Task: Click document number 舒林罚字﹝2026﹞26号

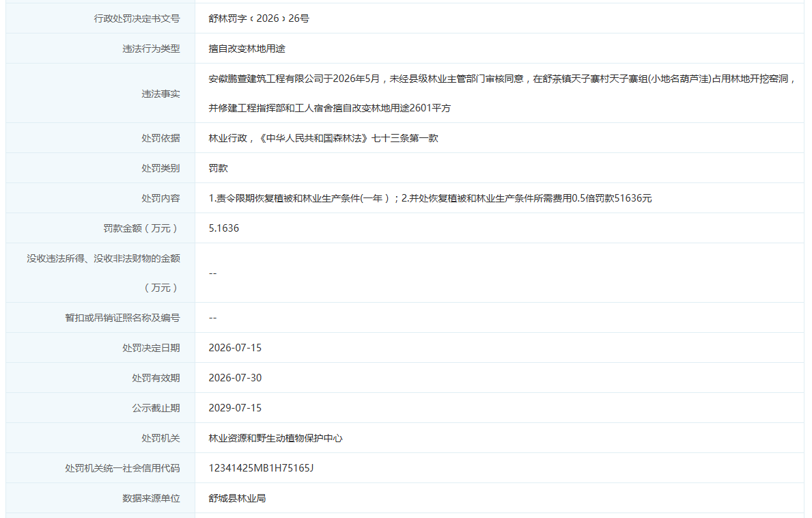Action: click(259, 18)
